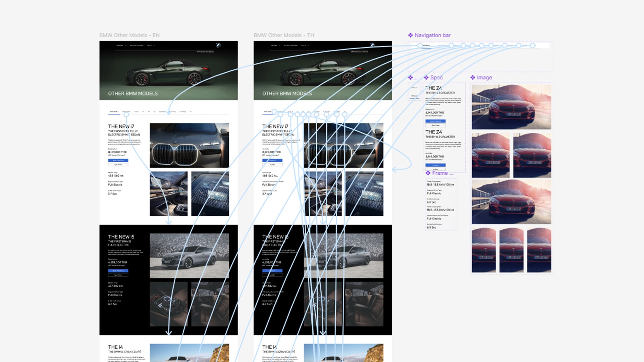Viewport: 644px width, 362px height.
Task: Click the outlined Spec Sheet button under EN i7
Action: pos(118,165)
